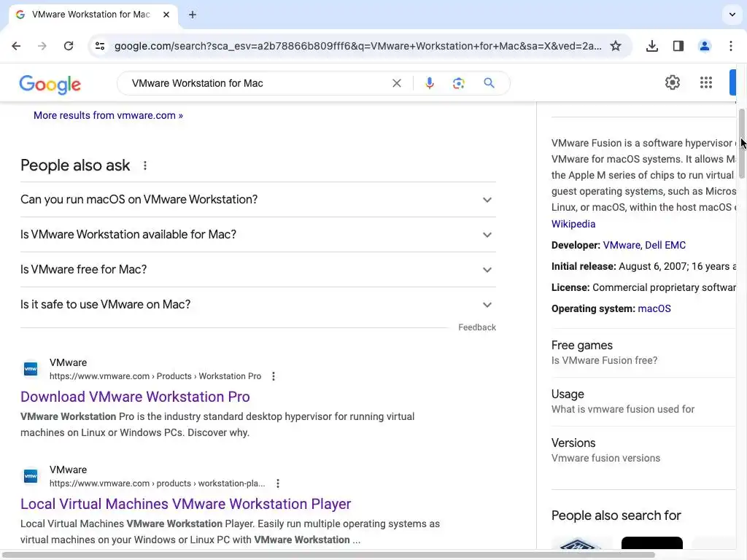Screen dimensions: 747x560
Task: Open the tab search dropdown arrow
Action: 732,15
